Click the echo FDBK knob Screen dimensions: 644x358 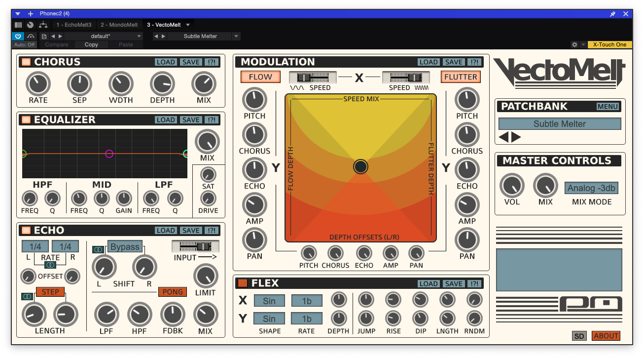[173, 314]
